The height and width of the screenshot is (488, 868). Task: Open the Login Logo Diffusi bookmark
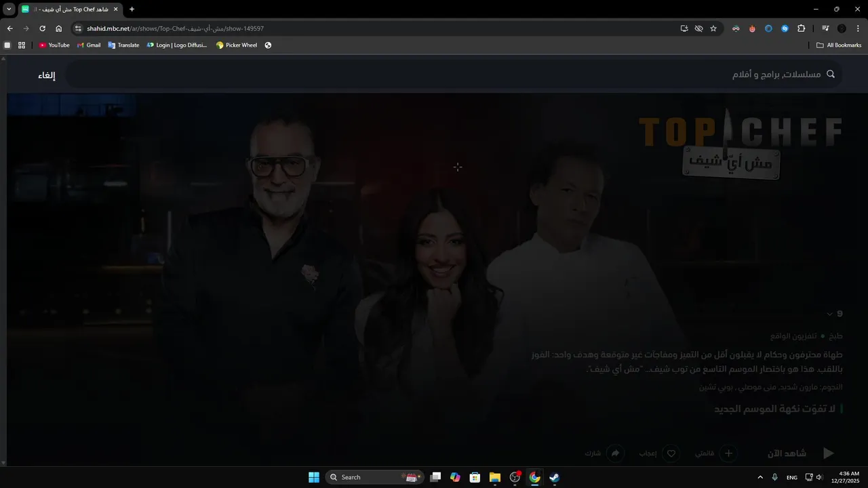(177, 45)
